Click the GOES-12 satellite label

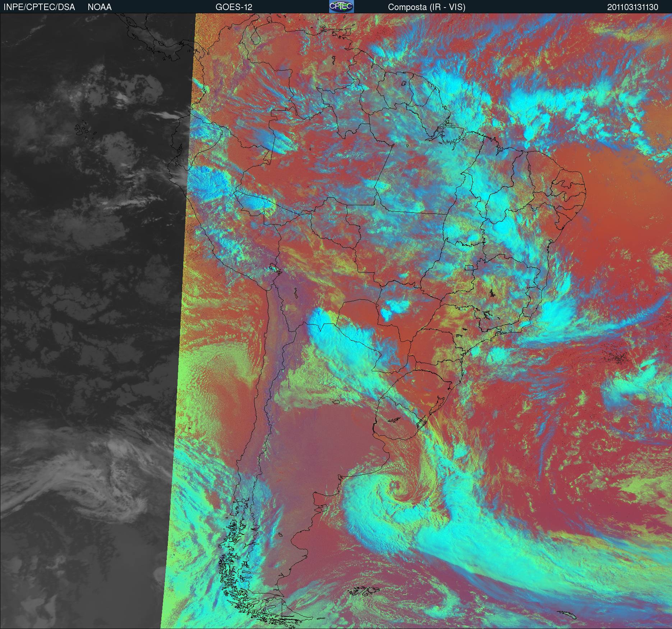[x=234, y=7]
